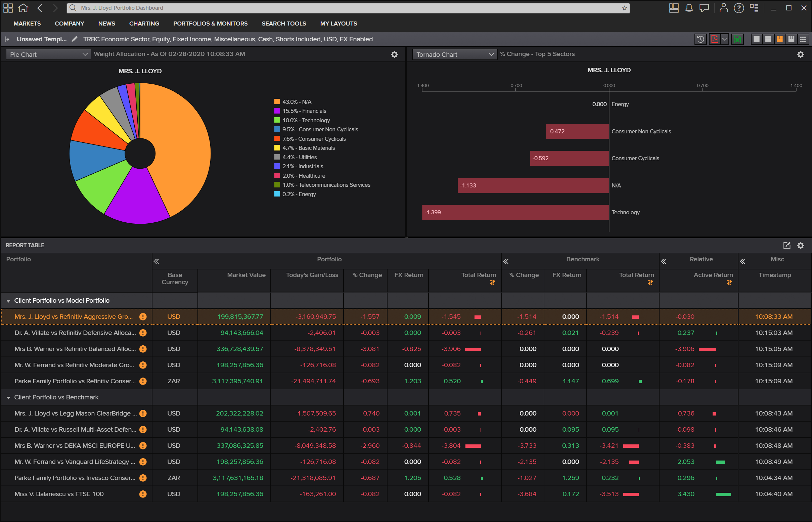This screenshot has width=812, height=522.
Task: Click warning icon on Mrs. J. Lloyd vs Refinitiv row
Action: click(143, 316)
